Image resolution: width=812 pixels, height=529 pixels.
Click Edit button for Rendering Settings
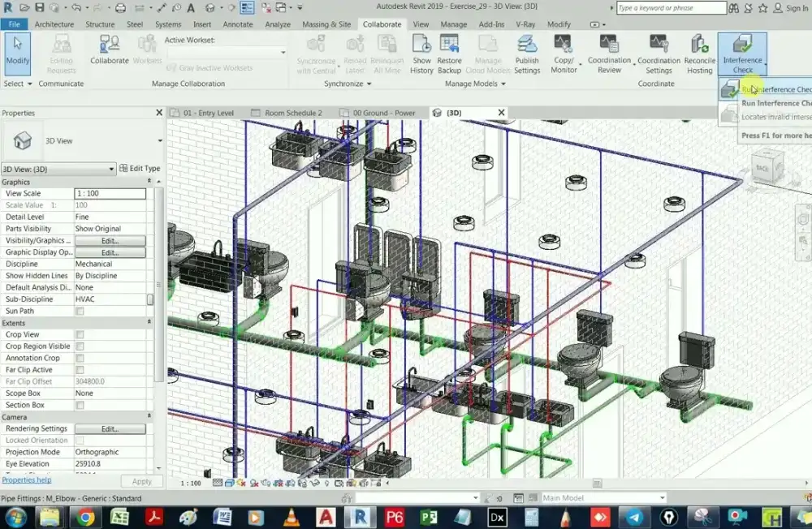coord(110,429)
